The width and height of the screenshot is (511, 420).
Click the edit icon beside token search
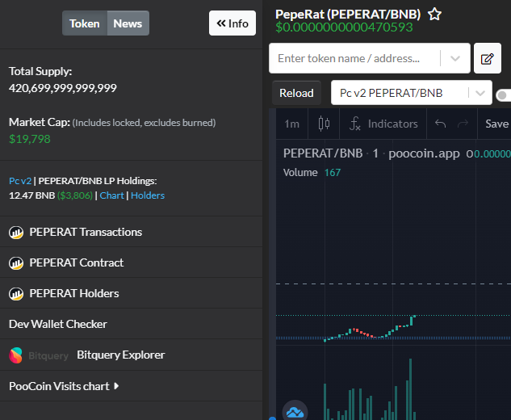(x=488, y=58)
